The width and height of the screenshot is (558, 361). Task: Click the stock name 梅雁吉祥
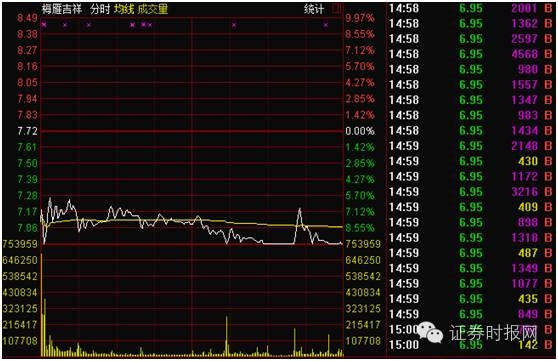[62, 9]
